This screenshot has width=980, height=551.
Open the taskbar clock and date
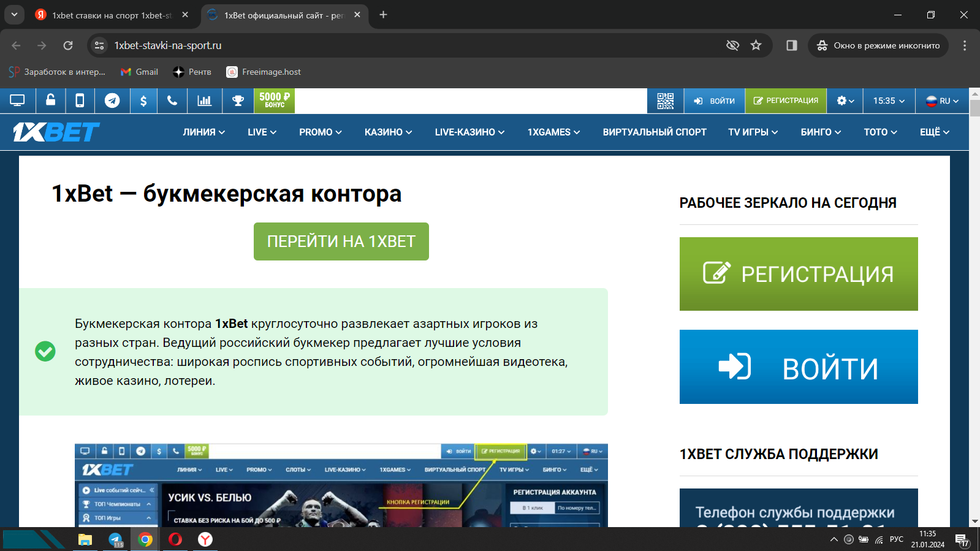[927, 539]
